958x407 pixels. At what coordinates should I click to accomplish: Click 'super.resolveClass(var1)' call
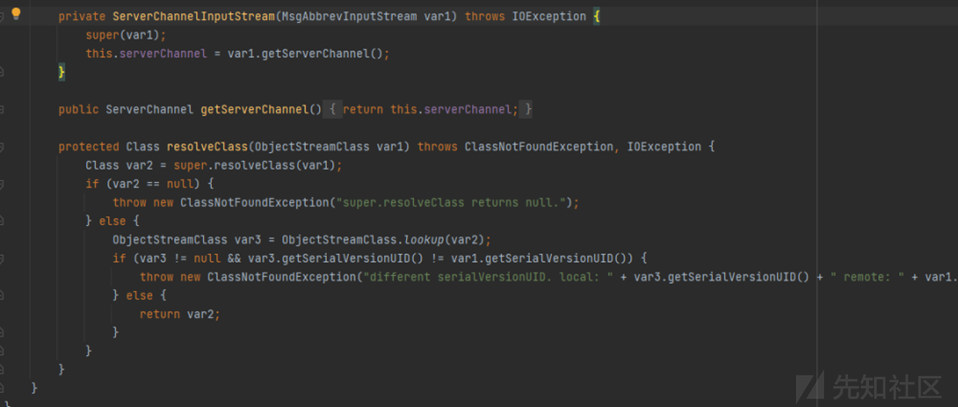click(x=254, y=166)
